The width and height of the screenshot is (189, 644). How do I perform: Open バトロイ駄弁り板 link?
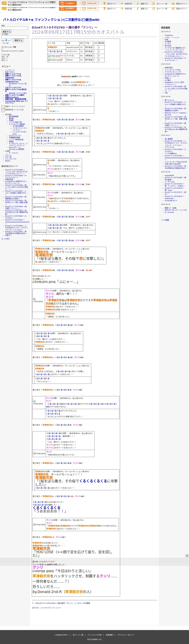pos(15,122)
